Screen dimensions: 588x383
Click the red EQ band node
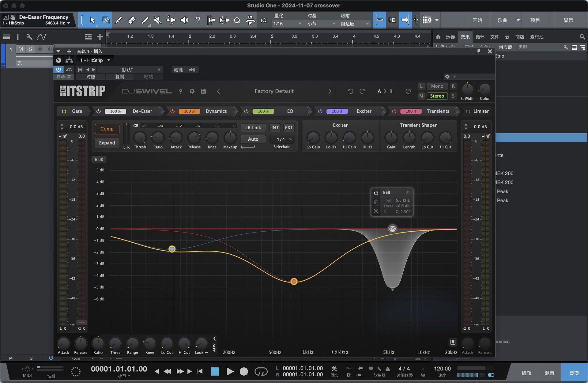(x=294, y=281)
